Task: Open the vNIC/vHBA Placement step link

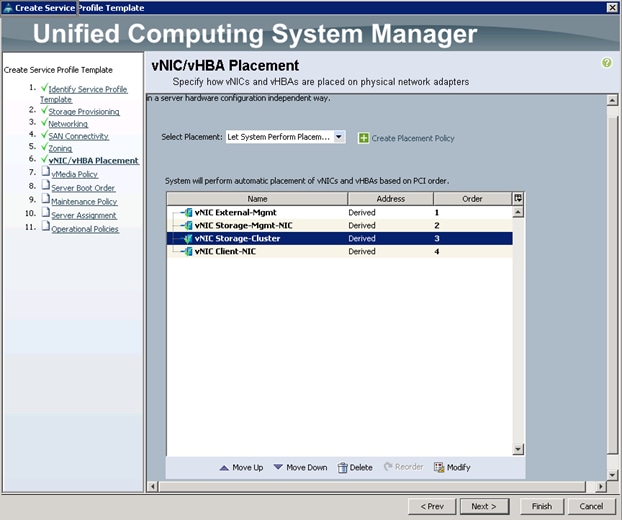Action: tap(94, 161)
